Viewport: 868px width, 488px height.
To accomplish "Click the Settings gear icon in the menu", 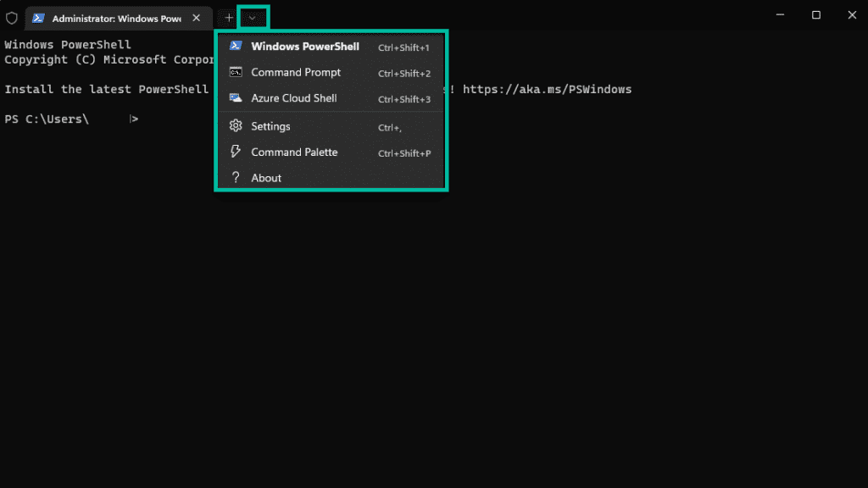I will pos(236,125).
